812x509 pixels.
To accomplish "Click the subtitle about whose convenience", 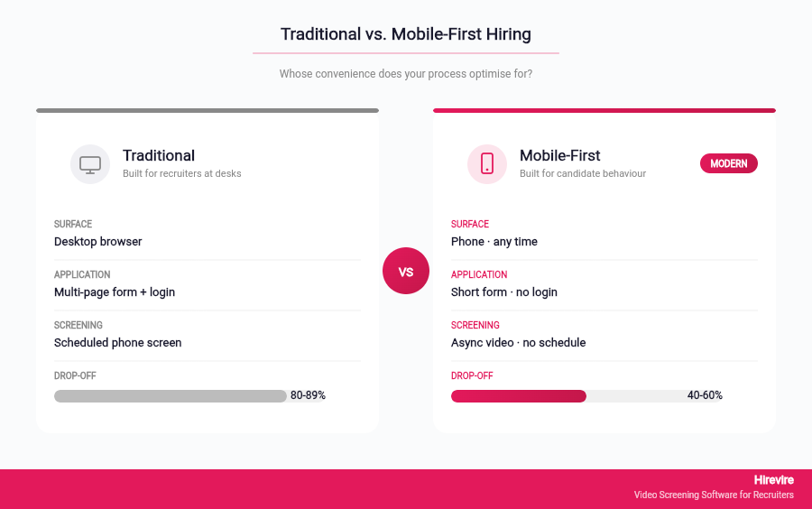I will coord(406,74).
